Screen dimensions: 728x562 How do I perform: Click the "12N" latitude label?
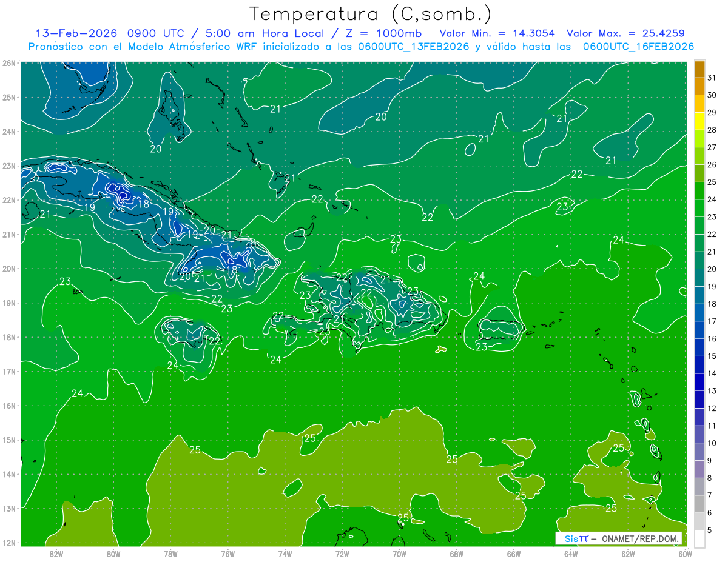pyautogui.click(x=9, y=543)
